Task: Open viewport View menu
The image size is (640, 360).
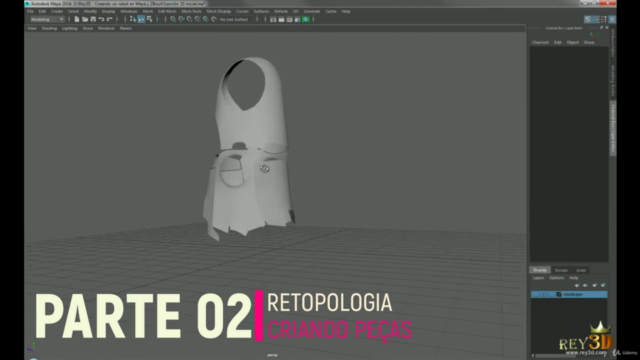Action: [x=32, y=29]
